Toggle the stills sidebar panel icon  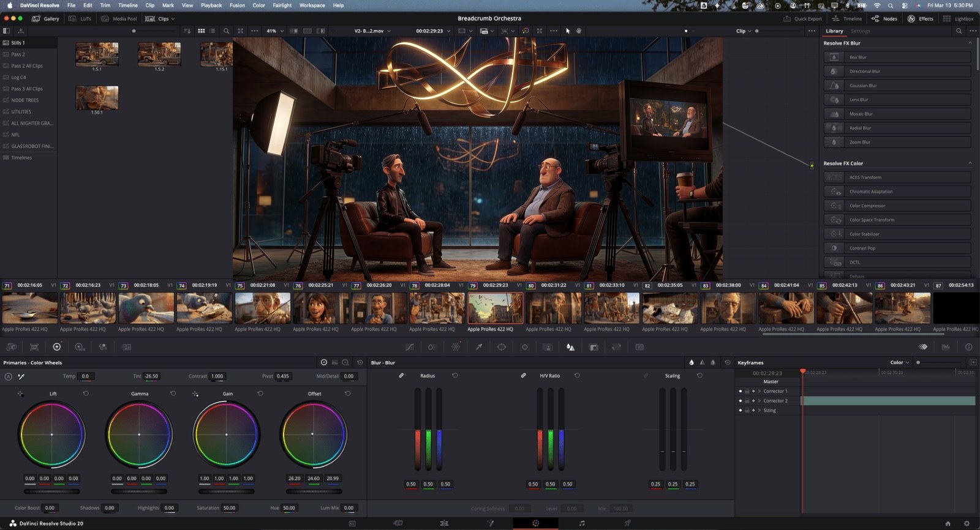point(6,31)
